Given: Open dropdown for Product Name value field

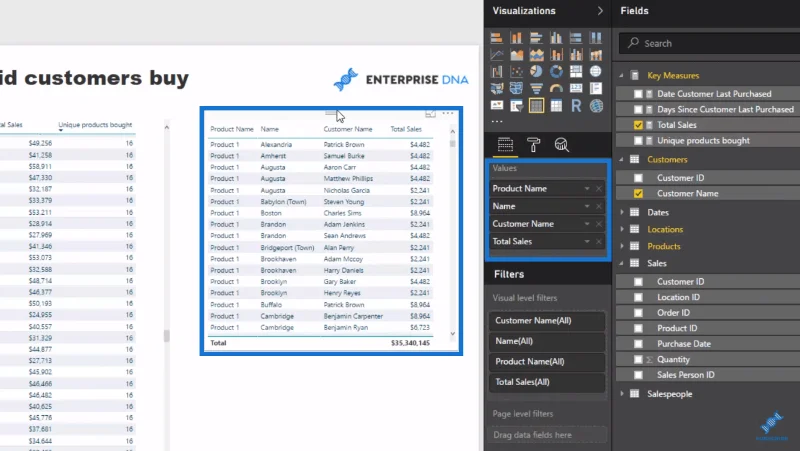Looking at the screenshot, I should tap(587, 189).
